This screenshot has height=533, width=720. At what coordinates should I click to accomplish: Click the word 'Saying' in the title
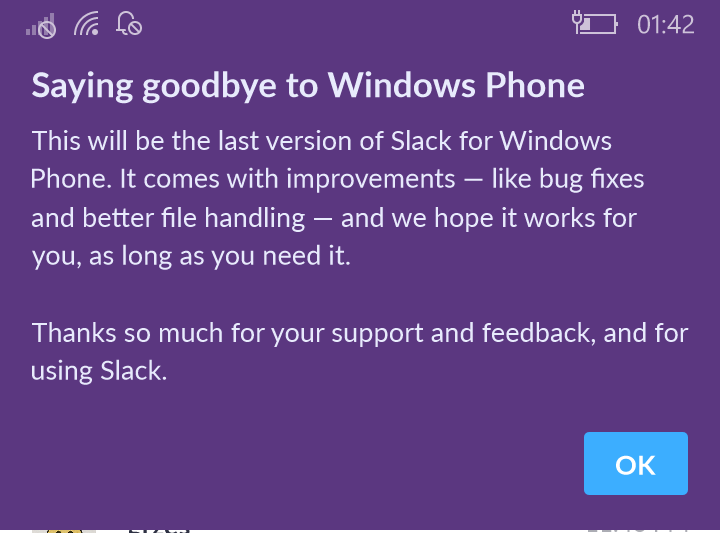click(x=82, y=86)
